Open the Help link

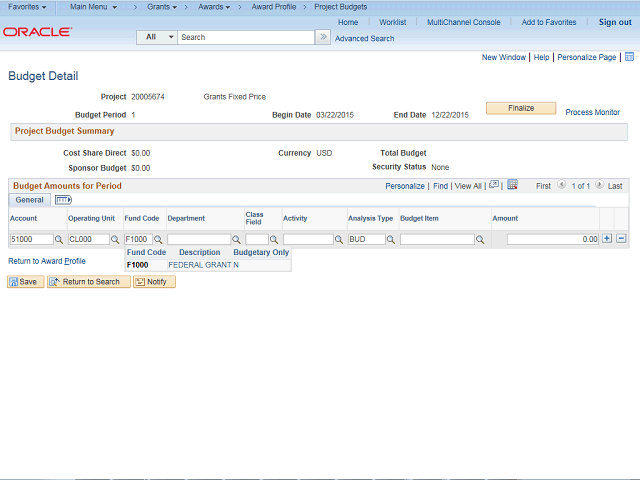(x=541, y=57)
